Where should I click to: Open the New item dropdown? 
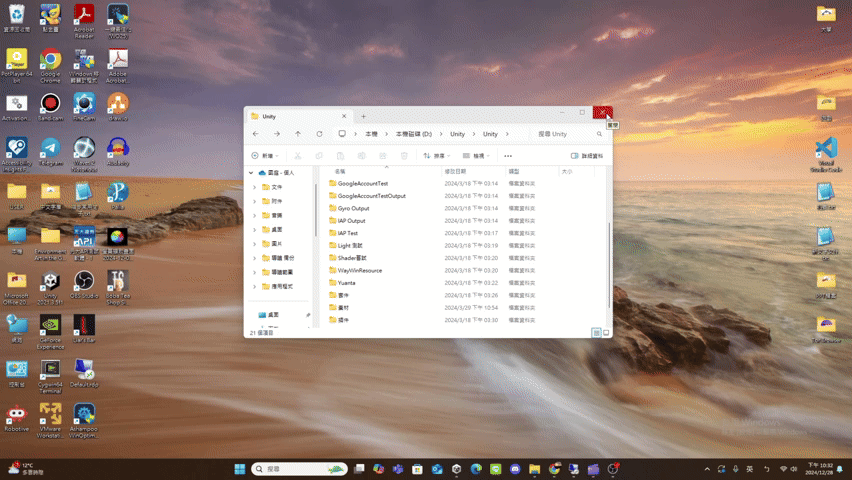[x=263, y=156]
